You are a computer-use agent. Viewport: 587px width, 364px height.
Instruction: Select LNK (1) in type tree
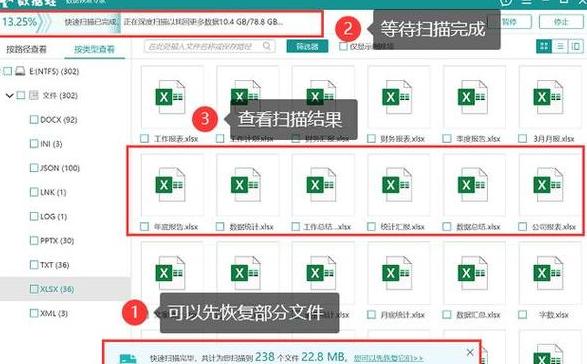pyautogui.click(x=53, y=192)
